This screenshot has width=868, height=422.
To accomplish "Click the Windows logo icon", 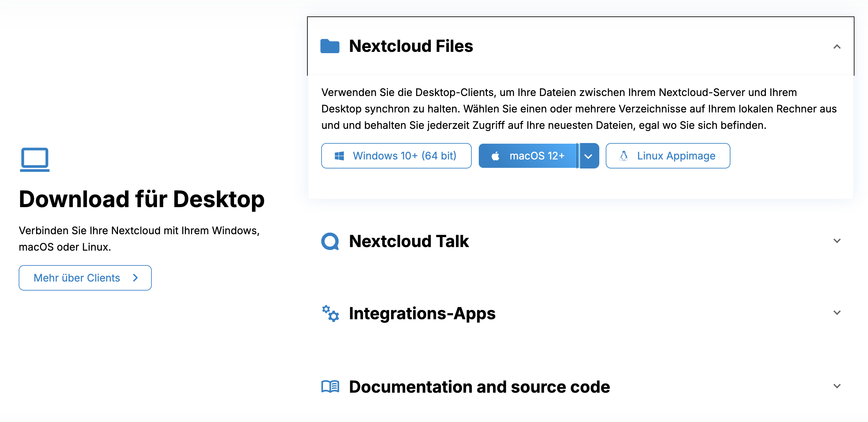I will (339, 156).
